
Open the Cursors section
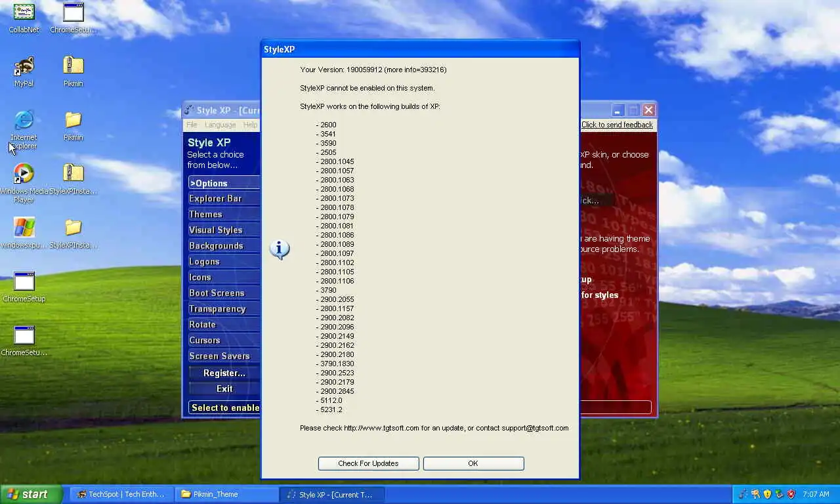point(224,341)
